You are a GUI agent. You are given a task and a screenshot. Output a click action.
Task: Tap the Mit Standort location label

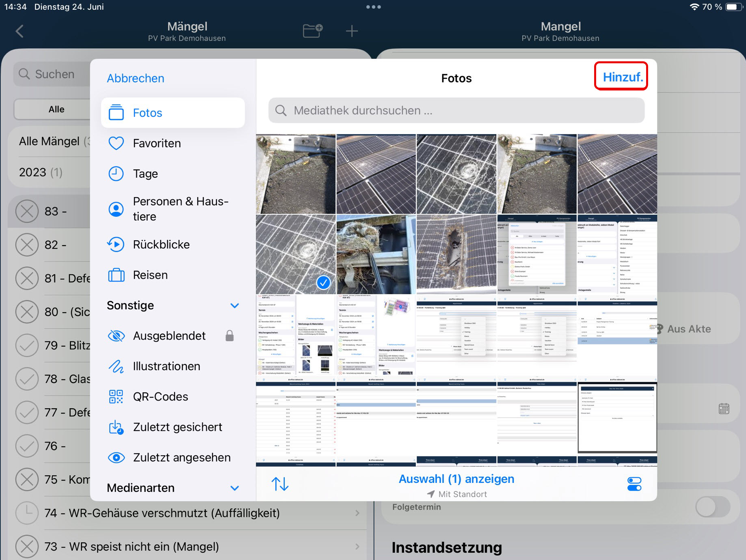[x=457, y=494]
